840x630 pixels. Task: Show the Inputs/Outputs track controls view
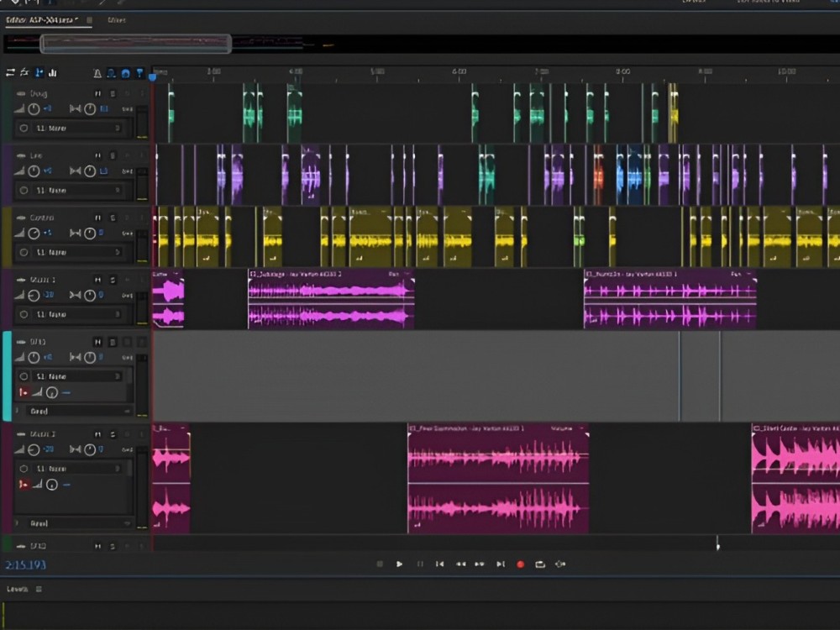click(10, 73)
